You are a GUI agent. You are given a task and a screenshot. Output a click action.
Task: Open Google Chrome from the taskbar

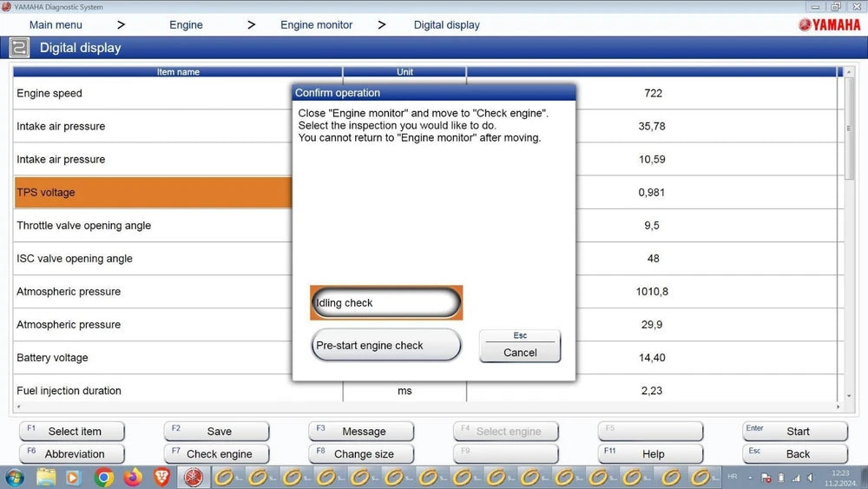tap(103, 478)
